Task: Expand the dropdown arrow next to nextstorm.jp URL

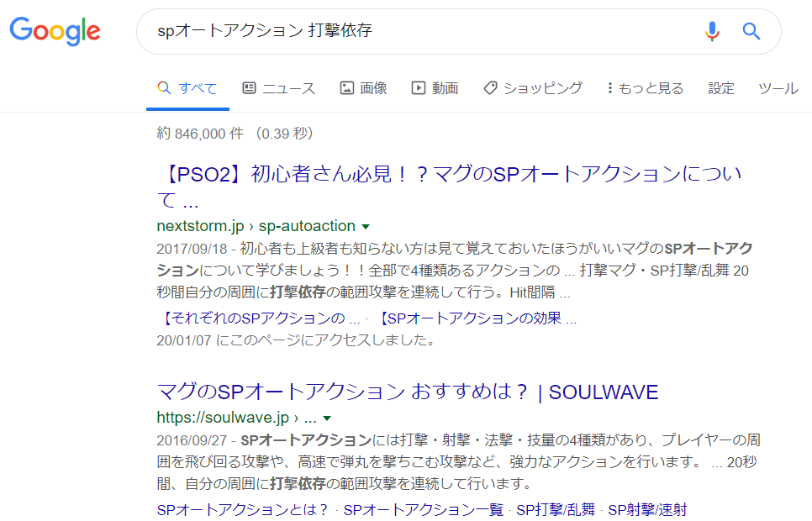Action: [366, 227]
